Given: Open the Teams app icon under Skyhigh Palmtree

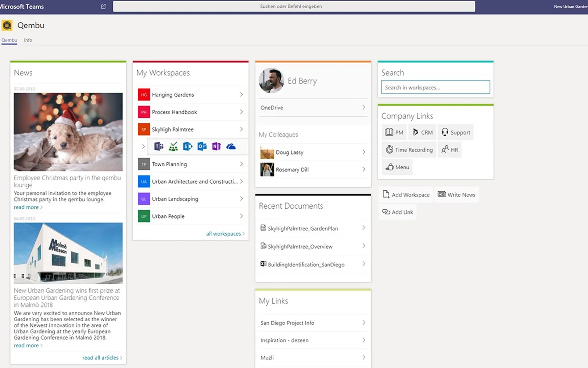Looking at the screenshot, I should point(159,146).
